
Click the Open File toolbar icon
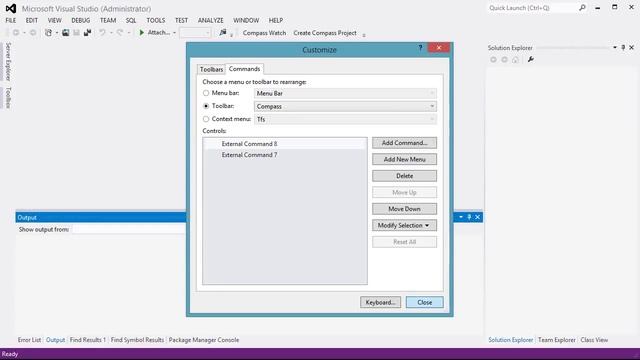pos(65,33)
